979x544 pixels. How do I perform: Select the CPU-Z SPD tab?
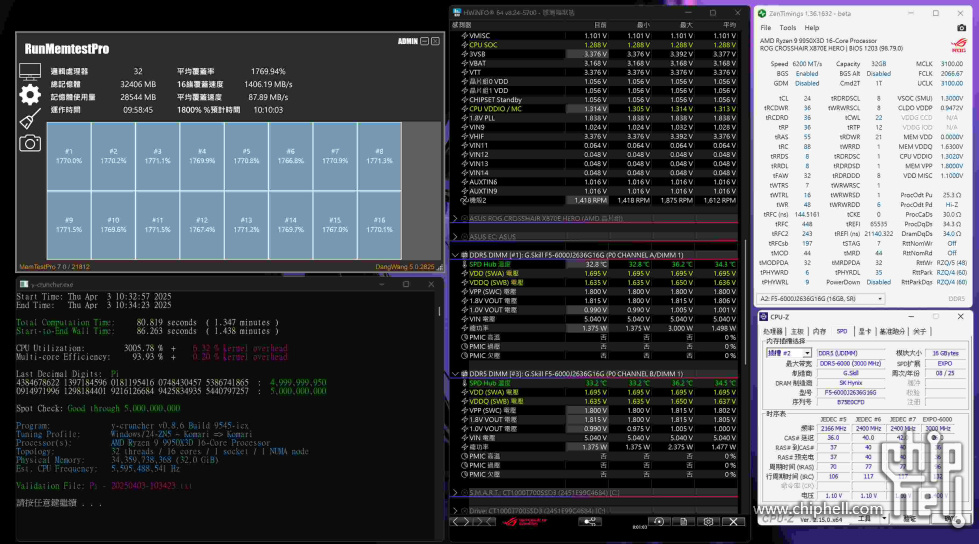pyautogui.click(x=842, y=332)
